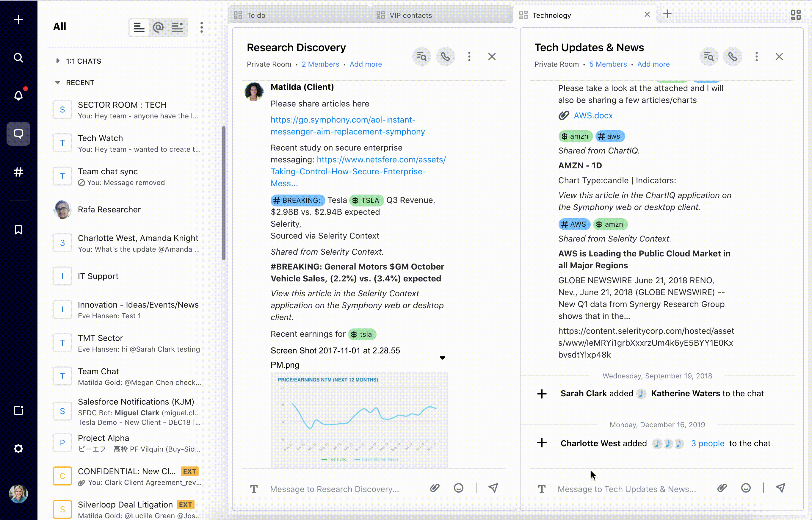Start a call in Research Discovery room
This screenshot has width=812, height=520.
click(445, 57)
